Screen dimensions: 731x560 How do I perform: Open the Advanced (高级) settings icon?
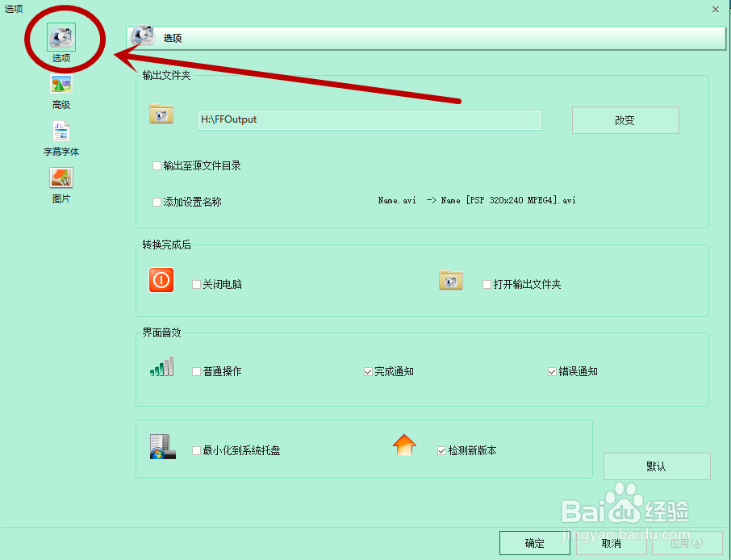[61, 84]
